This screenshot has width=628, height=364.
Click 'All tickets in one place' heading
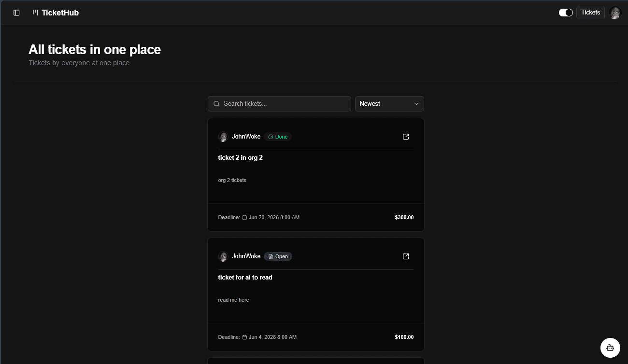(x=95, y=49)
